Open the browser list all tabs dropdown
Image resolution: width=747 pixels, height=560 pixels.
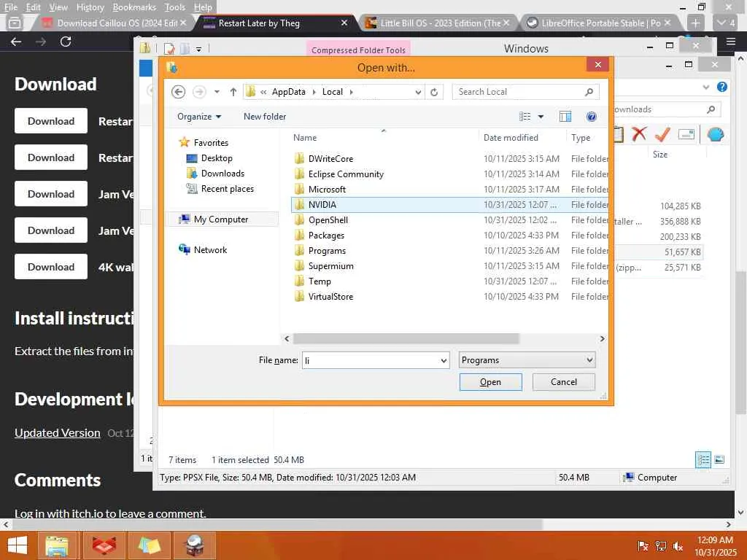click(x=726, y=23)
